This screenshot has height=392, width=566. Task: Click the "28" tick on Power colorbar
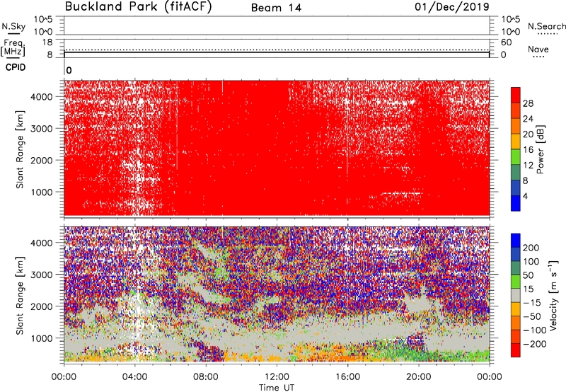(528, 103)
